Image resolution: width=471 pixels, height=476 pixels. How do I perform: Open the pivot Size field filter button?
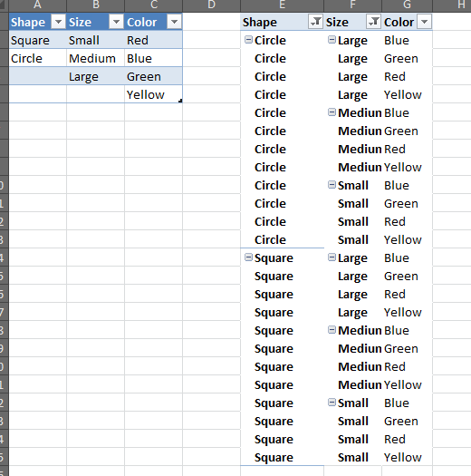tap(373, 22)
